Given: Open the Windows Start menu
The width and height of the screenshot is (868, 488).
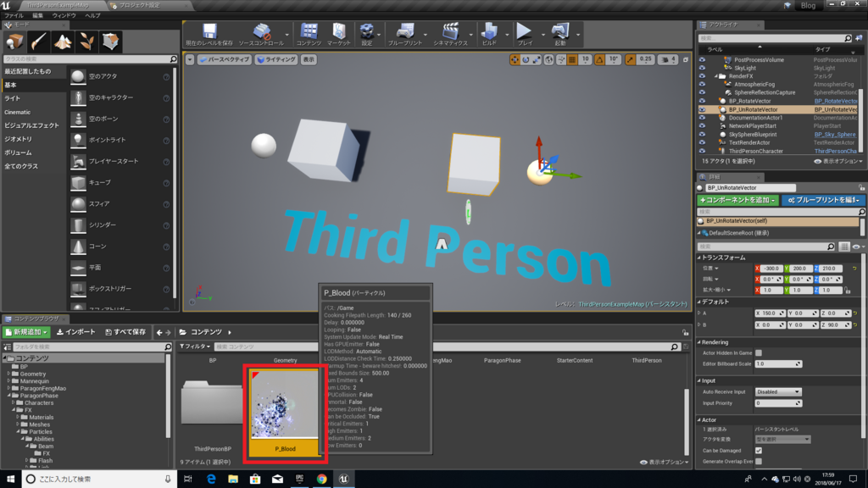Looking at the screenshot, I should tap(10, 479).
